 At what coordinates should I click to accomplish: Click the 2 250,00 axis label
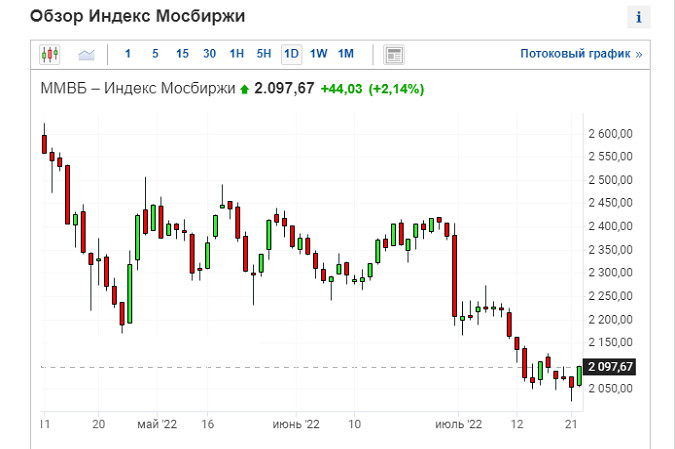tap(610, 296)
